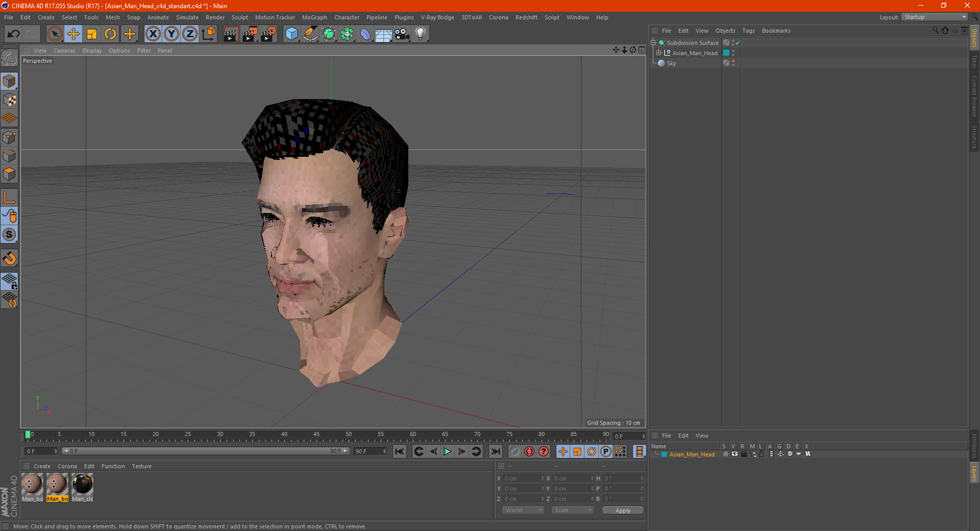Viewport: 980px width, 531px height.
Task: Open the World coordinate dropdown
Action: pos(523,510)
